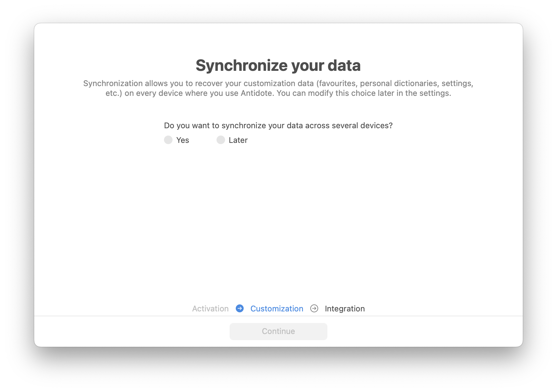Screen dimensions: 557x392
Task: Click the blue arrow icon before Customization
Action: point(240,308)
